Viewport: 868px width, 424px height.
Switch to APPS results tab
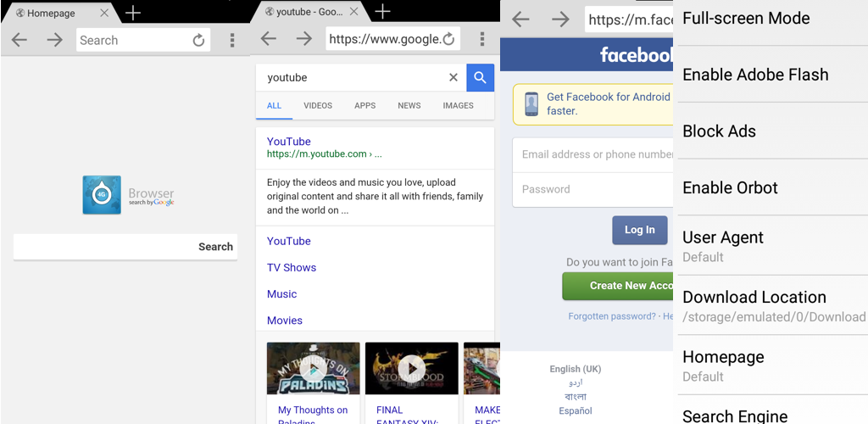point(364,106)
